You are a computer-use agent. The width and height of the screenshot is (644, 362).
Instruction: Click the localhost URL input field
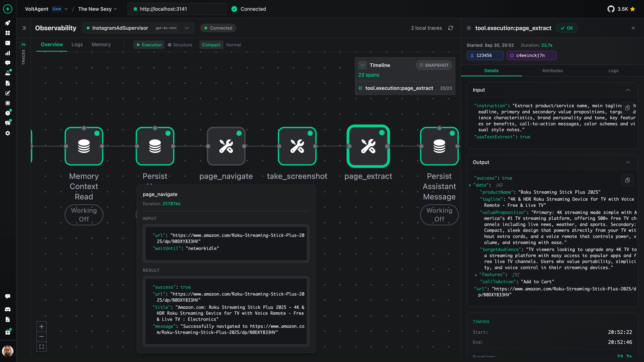[177, 9]
